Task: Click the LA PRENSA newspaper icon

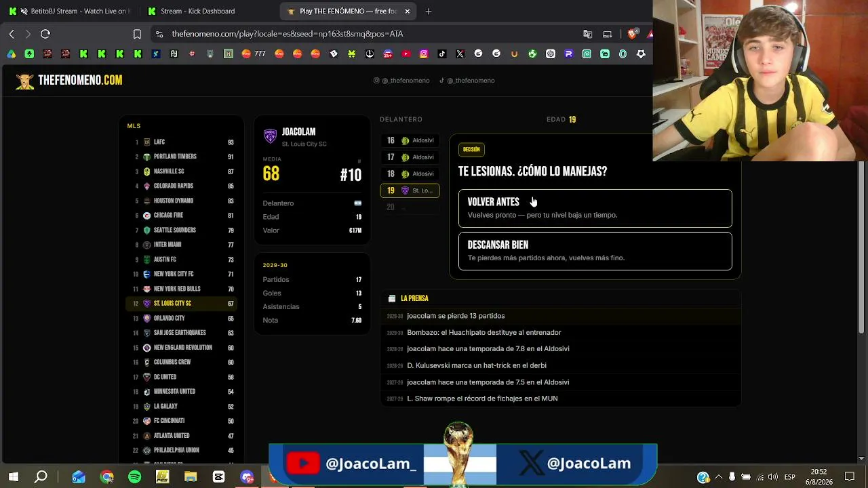Action: (x=392, y=298)
